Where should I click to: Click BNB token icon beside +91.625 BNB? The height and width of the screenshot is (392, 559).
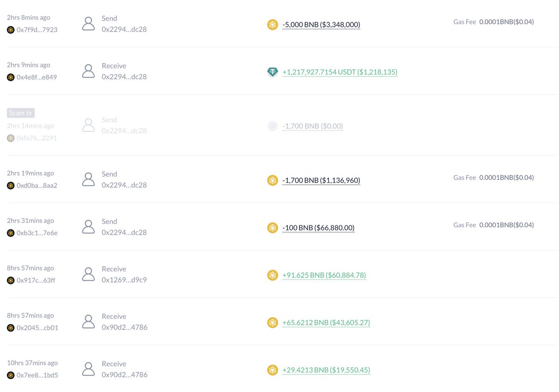click(273, 275)
